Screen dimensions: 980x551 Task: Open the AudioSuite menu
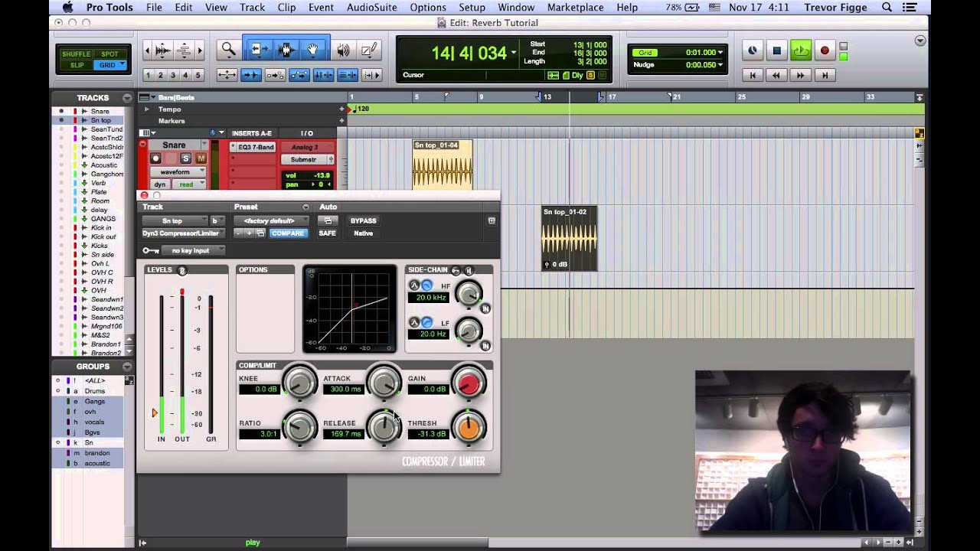tap(371, 8)
